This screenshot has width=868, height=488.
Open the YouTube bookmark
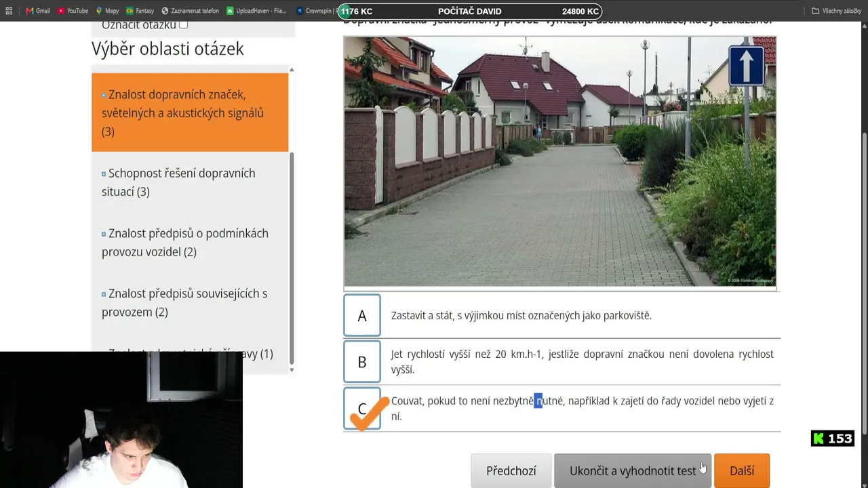(73, 11)
